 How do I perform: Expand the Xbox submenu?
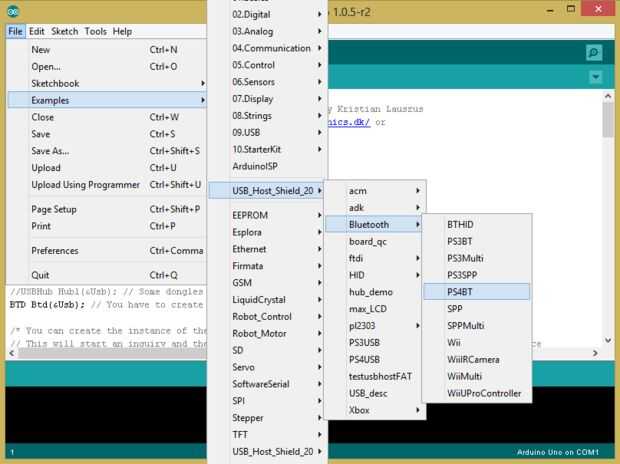tap(375, 410)
